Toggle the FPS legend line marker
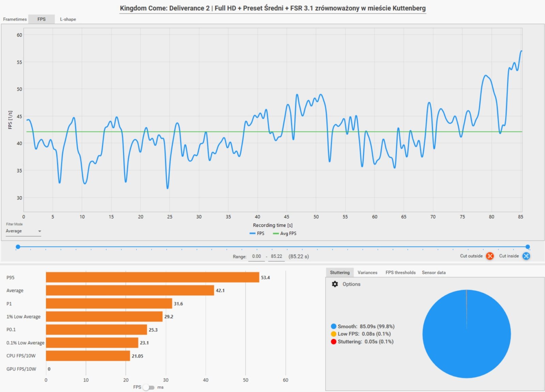This screenshot has width=545, height=392. [x=252, y=234]
